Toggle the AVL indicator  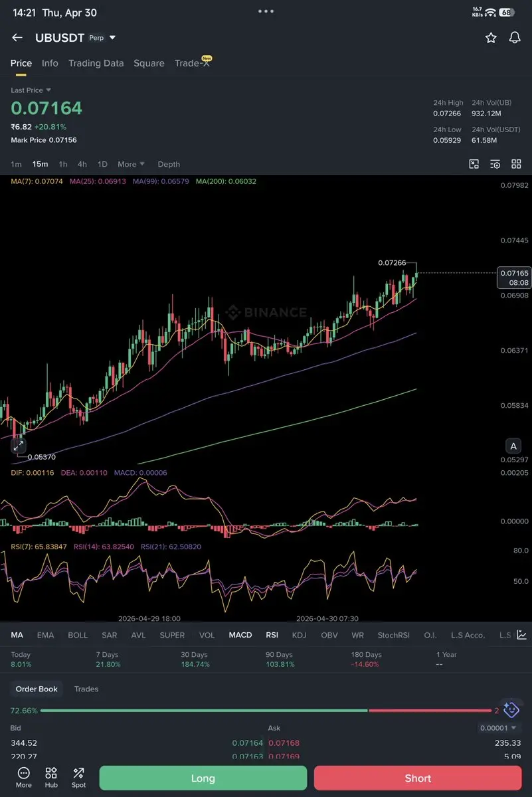138,635
